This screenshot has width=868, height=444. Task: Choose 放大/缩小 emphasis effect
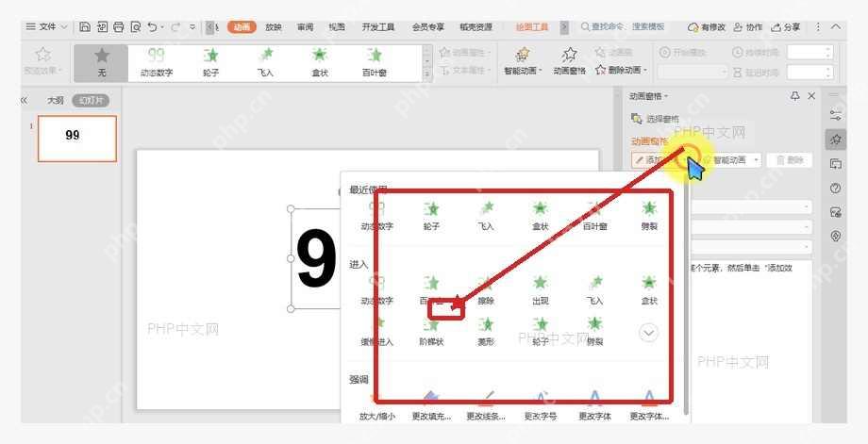click(x=377, y=407)
